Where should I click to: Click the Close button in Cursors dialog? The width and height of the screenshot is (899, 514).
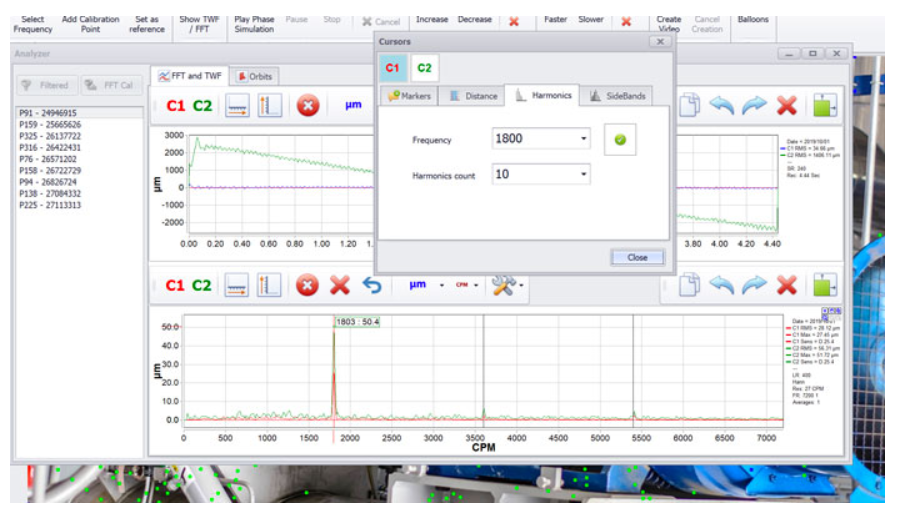click(x=637, y=258)
